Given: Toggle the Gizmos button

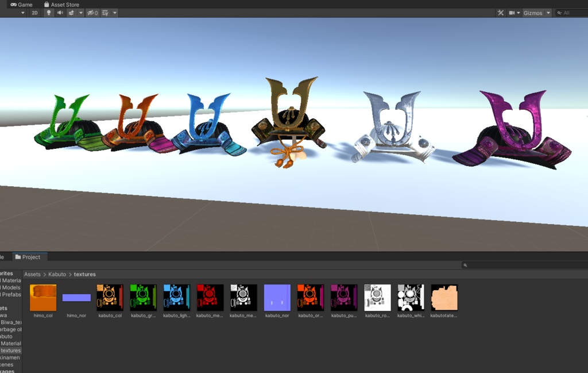Looking at the screenshot, I should tap(533, 13).
